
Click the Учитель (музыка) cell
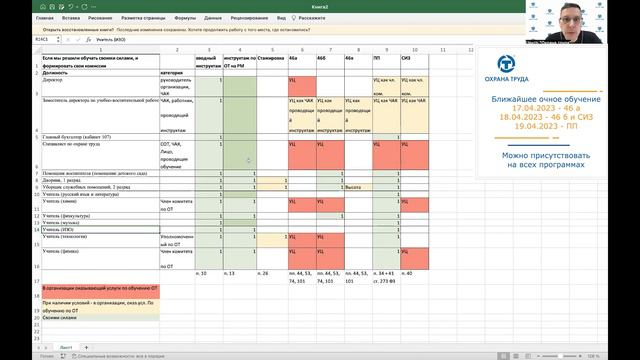click(100, 223)
